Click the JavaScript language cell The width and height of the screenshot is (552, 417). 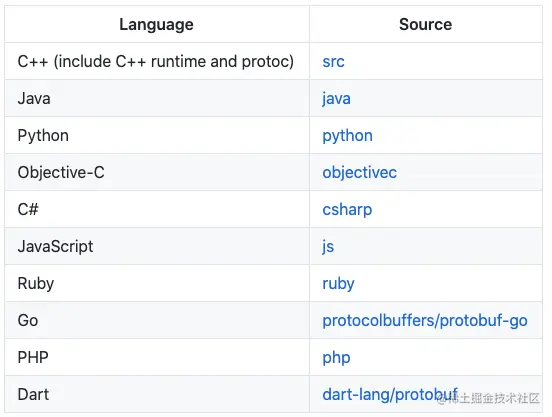point(157,246)
